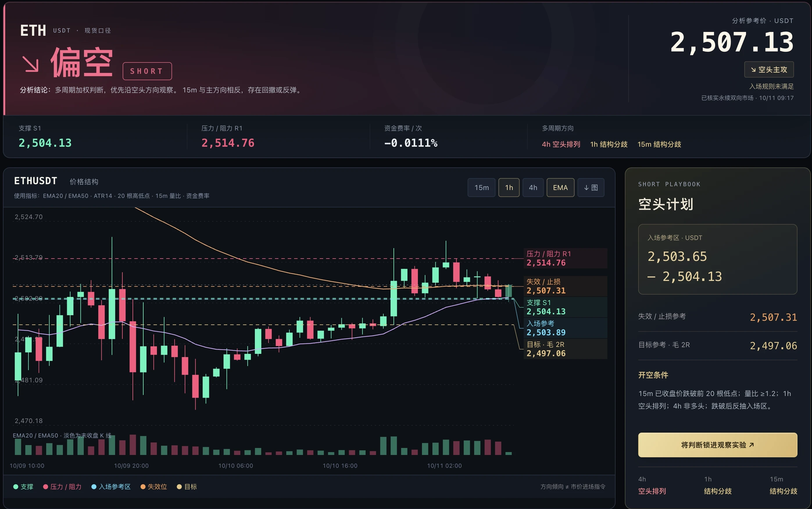Download chart image with arrow button

(591, 187)
